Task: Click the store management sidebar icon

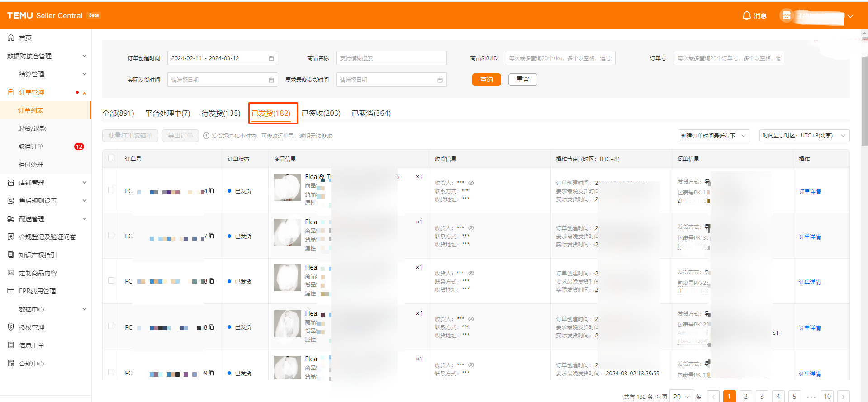Action: coord(11,183)
